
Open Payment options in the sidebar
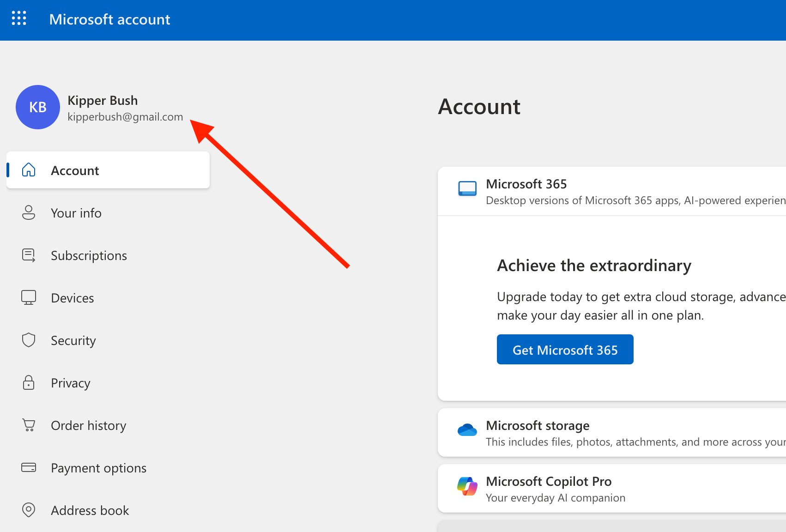pyautogui.click(x=108, y=468)
